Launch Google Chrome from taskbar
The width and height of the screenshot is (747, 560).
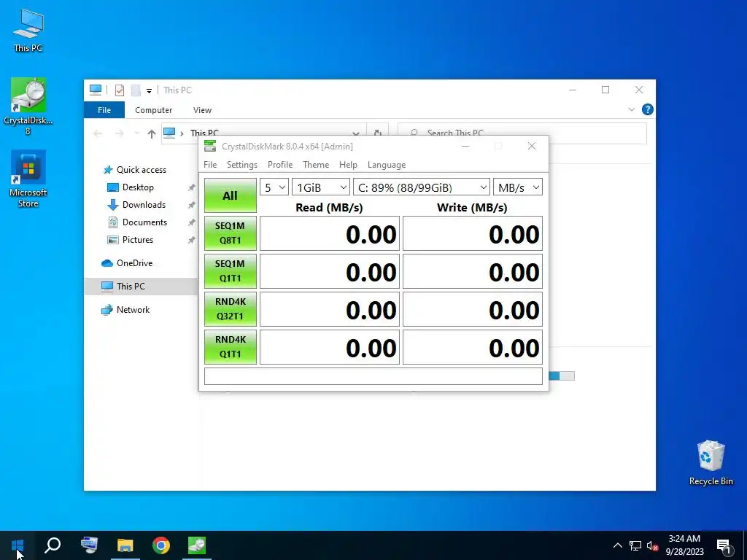click(x=161, y=545)
